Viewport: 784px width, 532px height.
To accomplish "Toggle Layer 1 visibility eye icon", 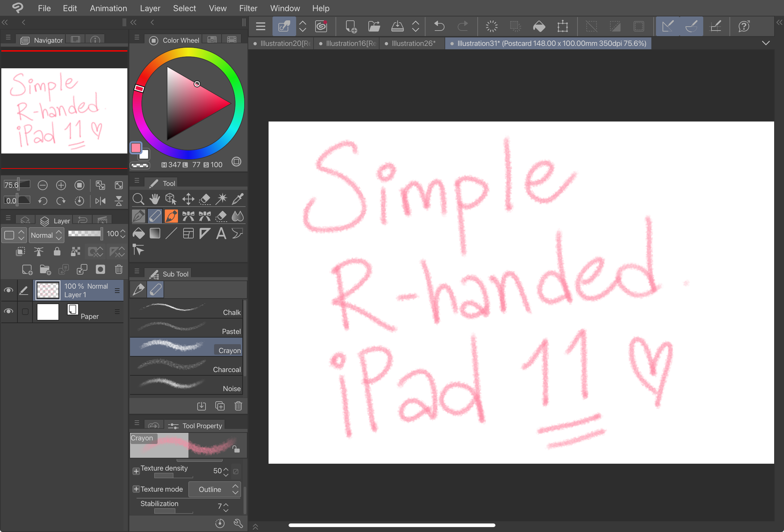I will click(8, 290).
